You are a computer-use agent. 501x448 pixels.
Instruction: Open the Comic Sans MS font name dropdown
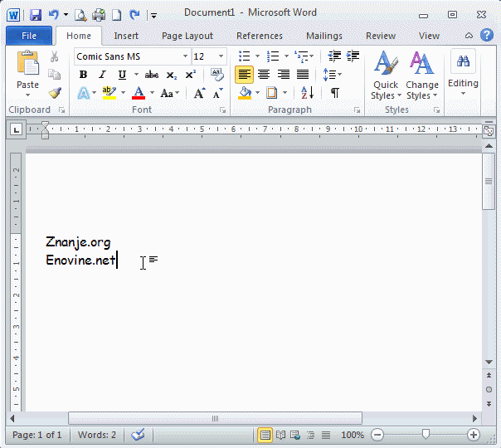pyautogui.click(x=185, y=56)
